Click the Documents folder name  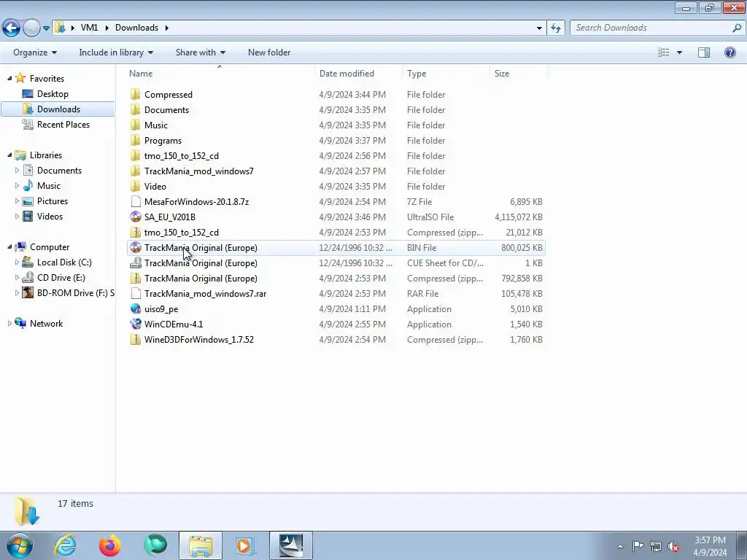[x=166, y=109]
